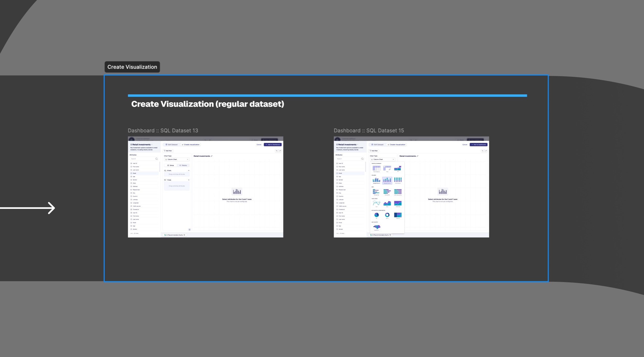
Task: Click the Y Axis drop zone in Dataset 13 frame
Action: point(177,186)
